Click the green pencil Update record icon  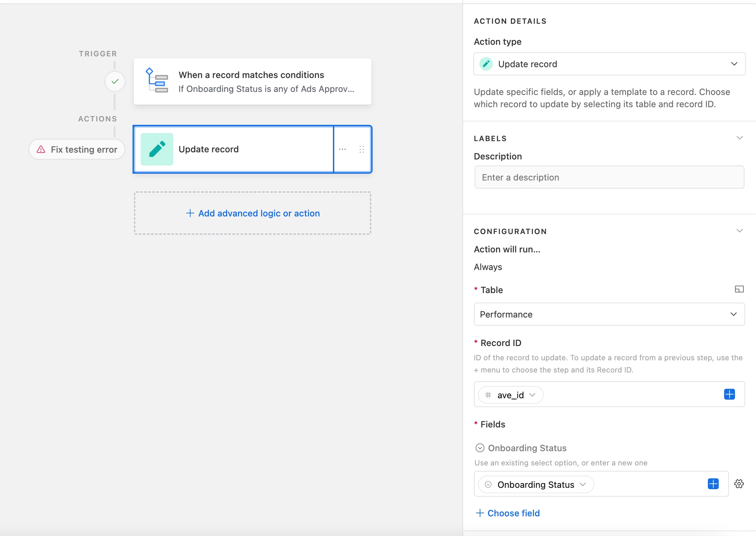tap(157, 149)
